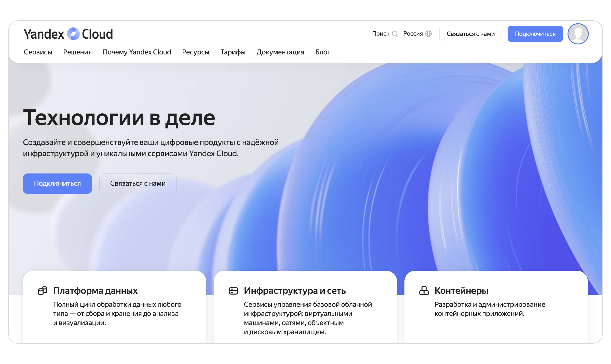
Task: Select the Россия region selector
Action: pos(417,34)
